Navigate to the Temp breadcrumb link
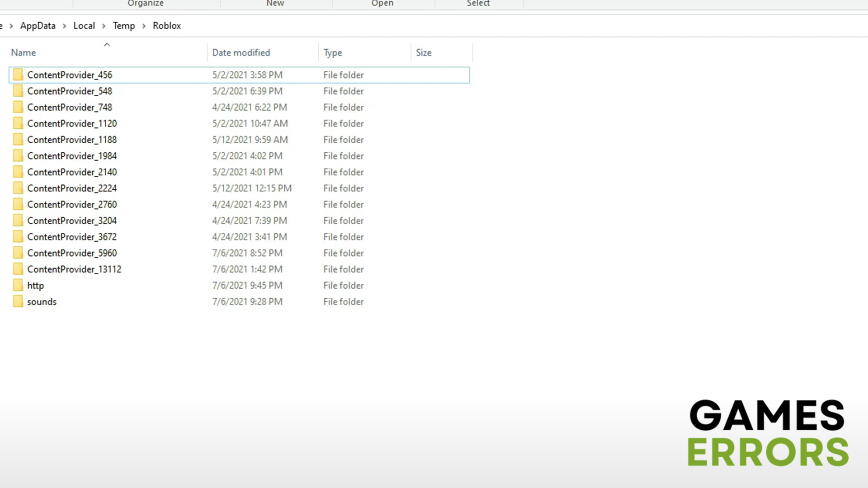868x488 pixels. pos(124,26)
